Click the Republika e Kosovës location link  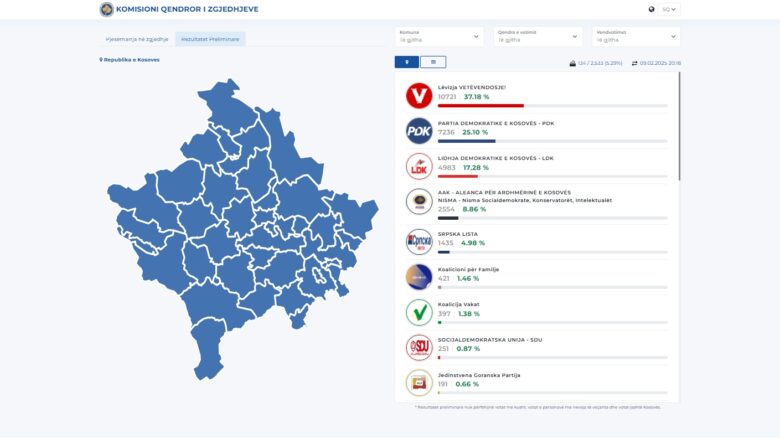coord(129,60)
